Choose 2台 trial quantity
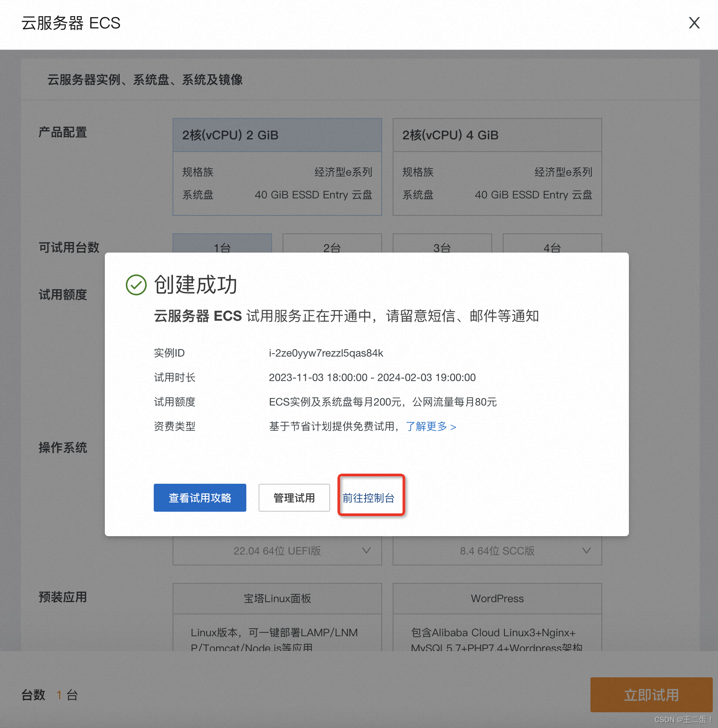Image resolution: width=718 pixels, height=728 pixels. [332, 243]
